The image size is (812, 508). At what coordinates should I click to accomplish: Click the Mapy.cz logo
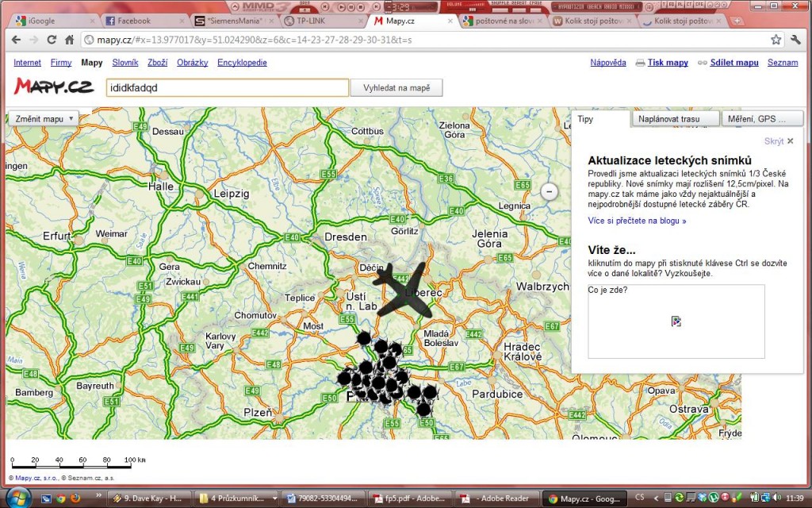[54, 87]
